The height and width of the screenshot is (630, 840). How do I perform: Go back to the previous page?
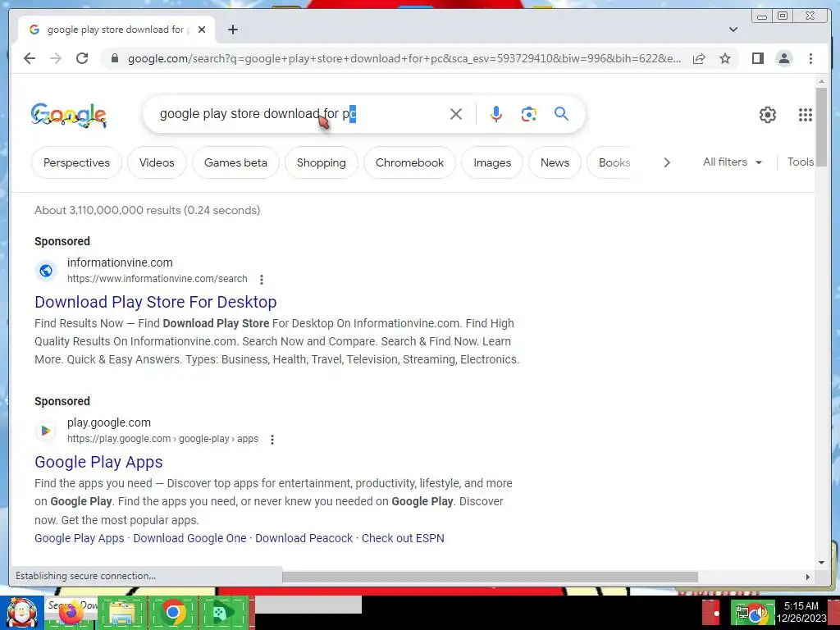tap(30, 58)
